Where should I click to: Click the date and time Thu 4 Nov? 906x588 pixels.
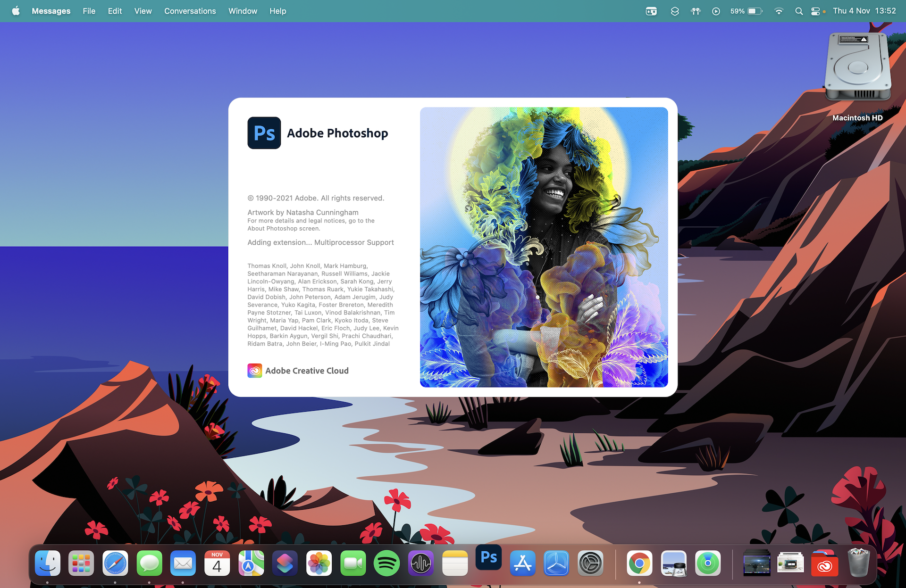coord(864,11)
